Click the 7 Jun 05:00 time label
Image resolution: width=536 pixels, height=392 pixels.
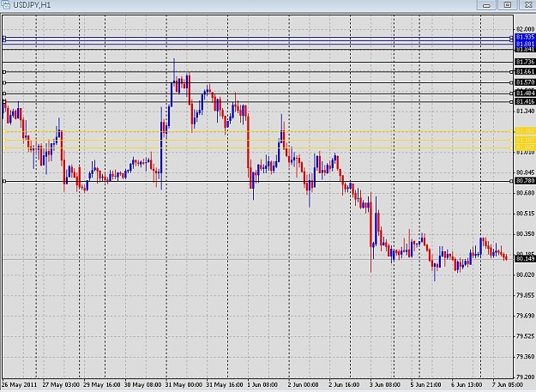pyautogui.click(x=508, y=385)
